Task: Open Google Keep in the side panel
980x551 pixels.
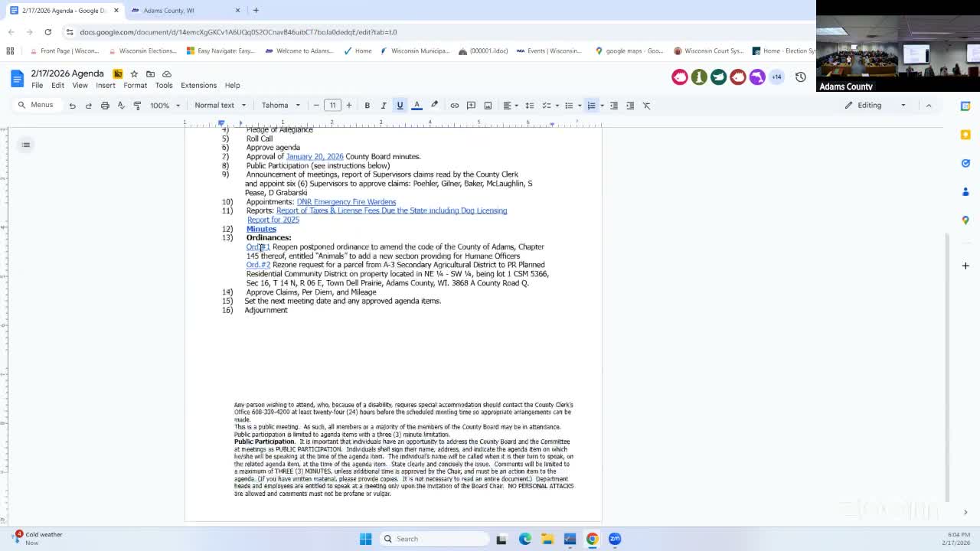Action: pos(965,135)
